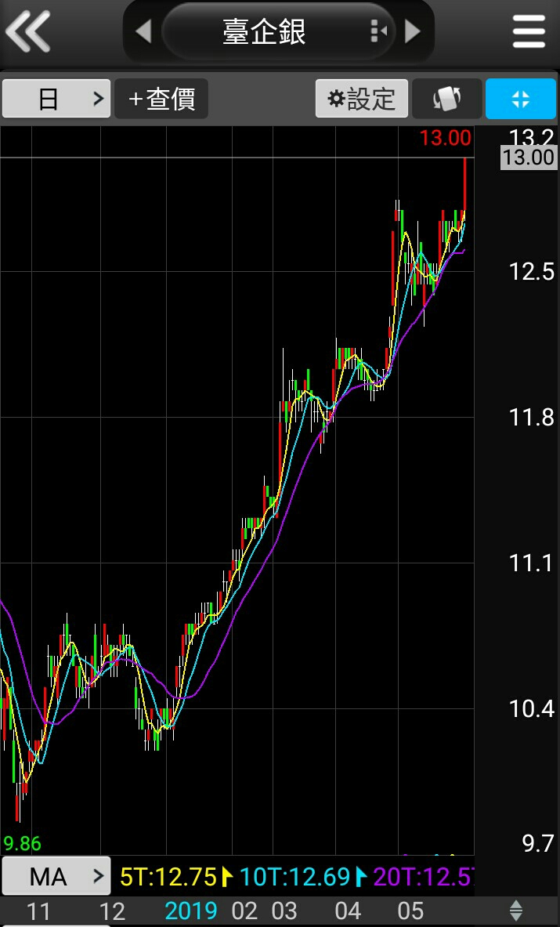Screen dimensions: 560x927
Task: Open the stock list picker icon beside 臺企銀
Action: [378, 31]
